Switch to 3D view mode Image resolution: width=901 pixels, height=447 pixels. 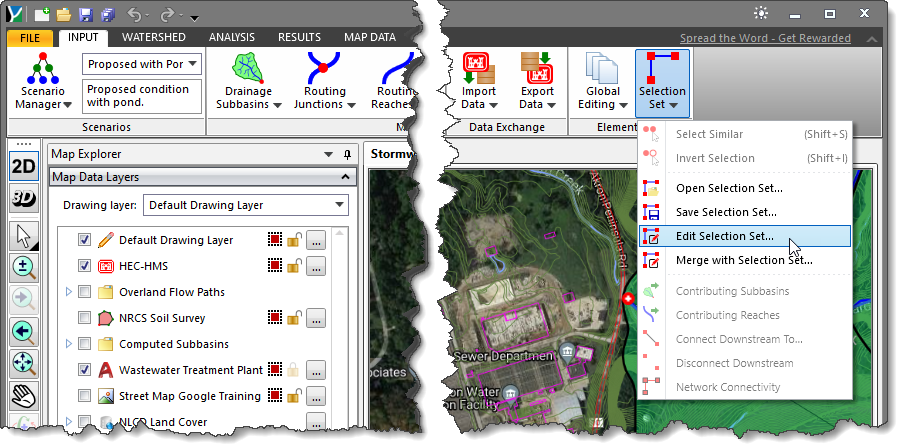[x=24, y=199]
